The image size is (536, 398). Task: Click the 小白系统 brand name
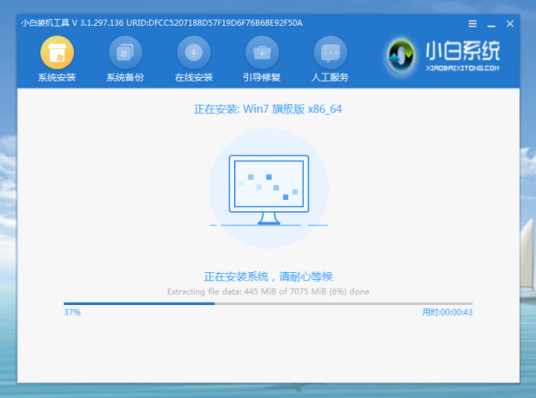tap(463, 51)
